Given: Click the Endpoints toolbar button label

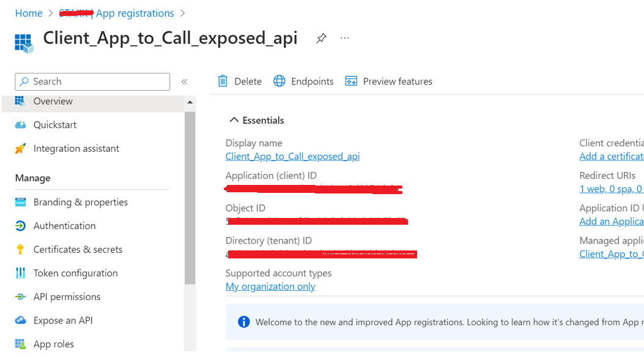Looking at the screenshot, I should tap(312, 81).
